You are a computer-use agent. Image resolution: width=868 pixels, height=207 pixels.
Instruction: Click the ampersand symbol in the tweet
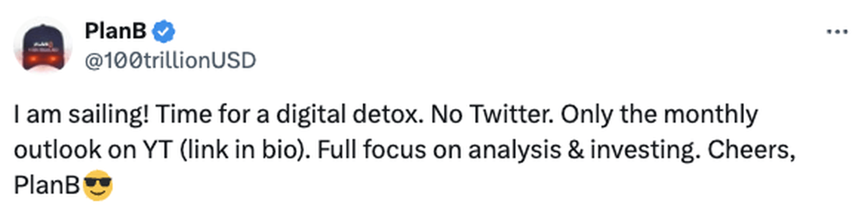click(576, 150)
